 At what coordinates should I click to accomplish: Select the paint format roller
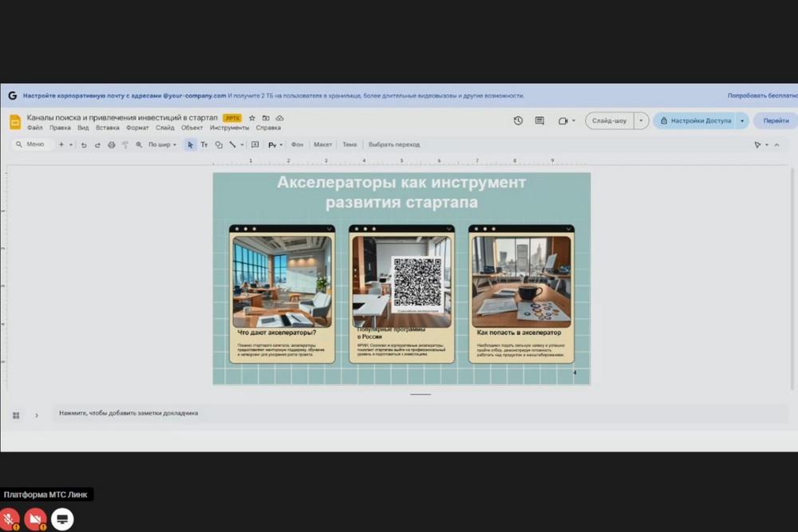pos(125,145)
